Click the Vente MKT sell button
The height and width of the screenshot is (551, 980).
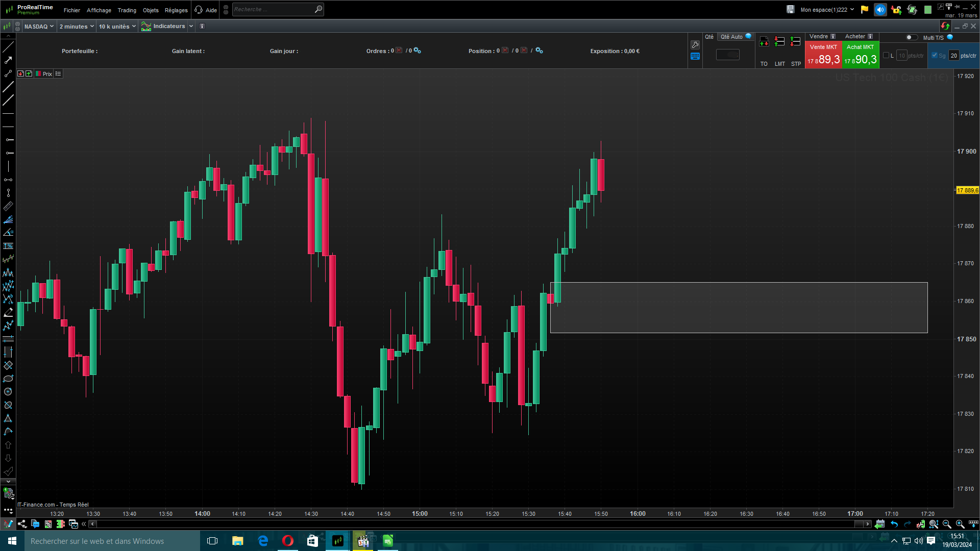823,55
